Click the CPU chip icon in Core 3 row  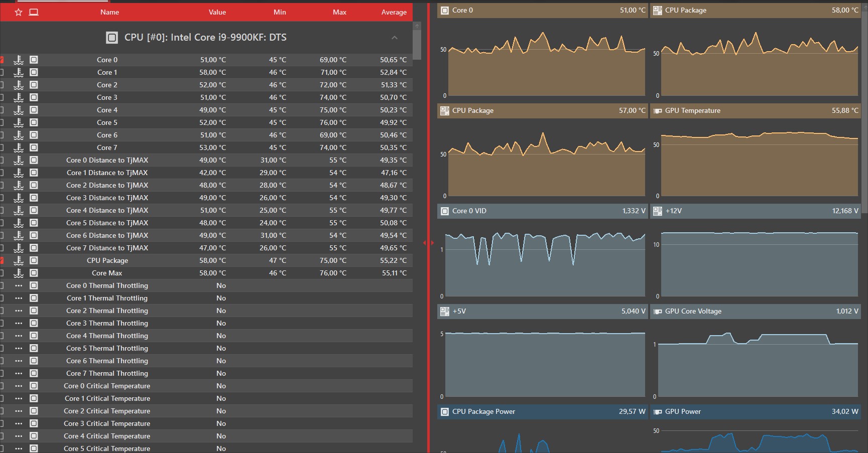34,97
